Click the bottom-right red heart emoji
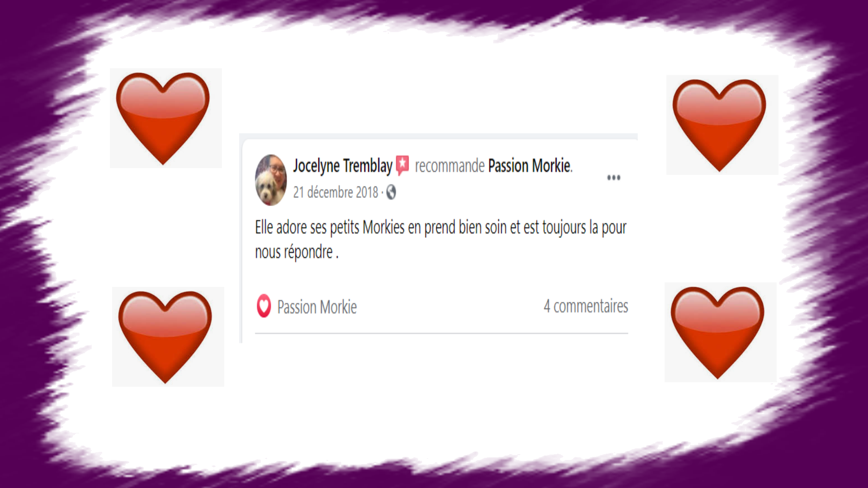 (718, 333)
